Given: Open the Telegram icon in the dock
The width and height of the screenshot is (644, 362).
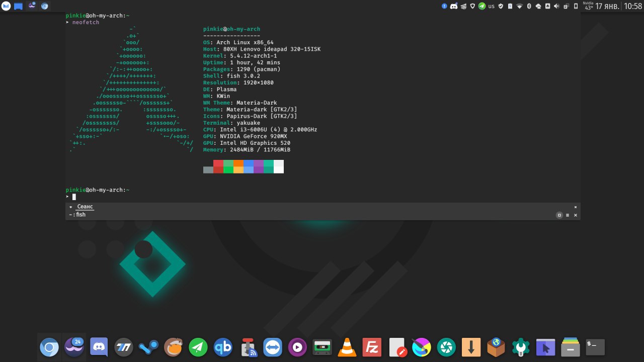Looking at the screenshot, I should click(198, 347).
